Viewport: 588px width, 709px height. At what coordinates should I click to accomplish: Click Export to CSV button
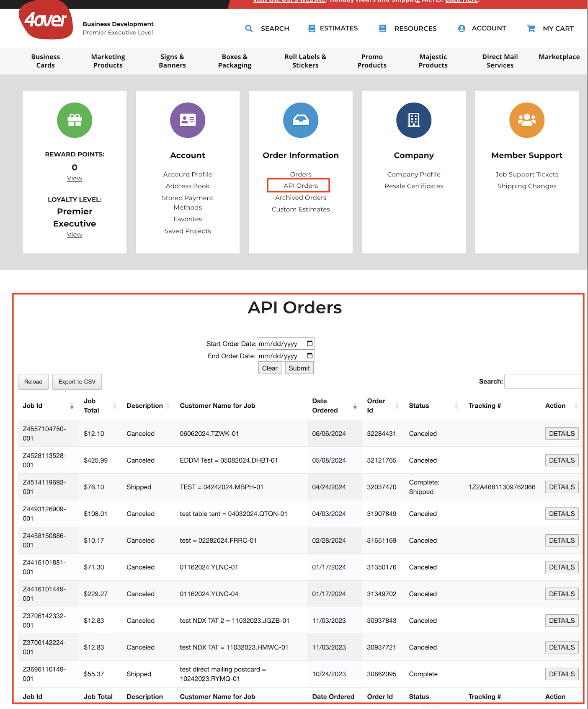[77, 382]
